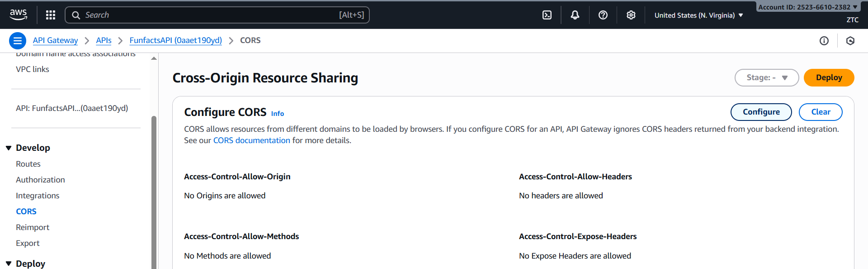Collapse the Deploy section in the sidebar
Image resolution: width=868 pixels, height=269 pixels.
click(9, 264)
